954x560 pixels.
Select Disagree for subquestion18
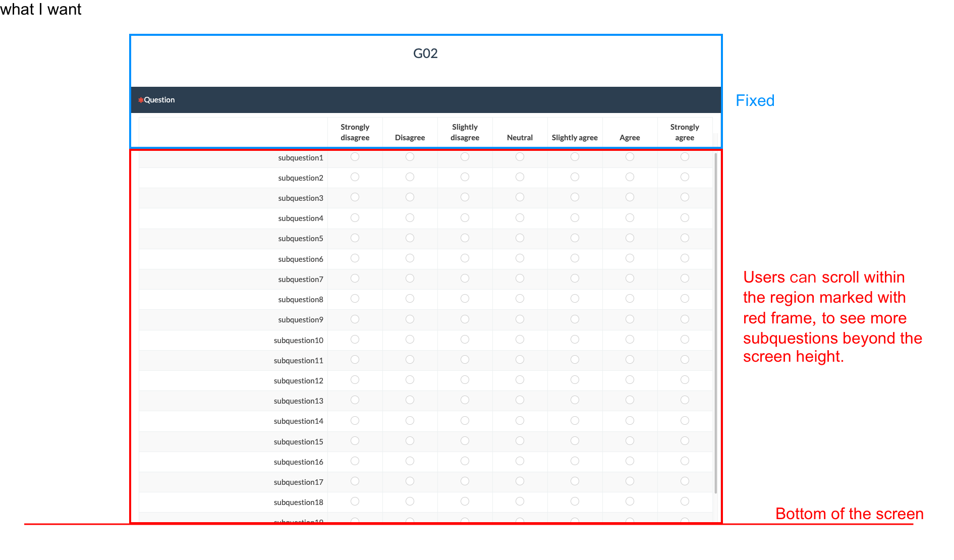[x=410, y=501]
